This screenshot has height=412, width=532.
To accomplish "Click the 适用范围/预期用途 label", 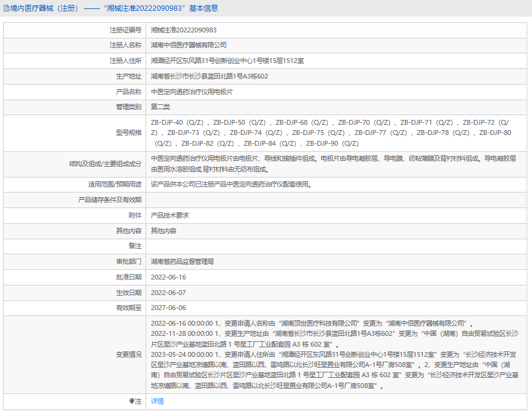I will (x=114, y=185).
